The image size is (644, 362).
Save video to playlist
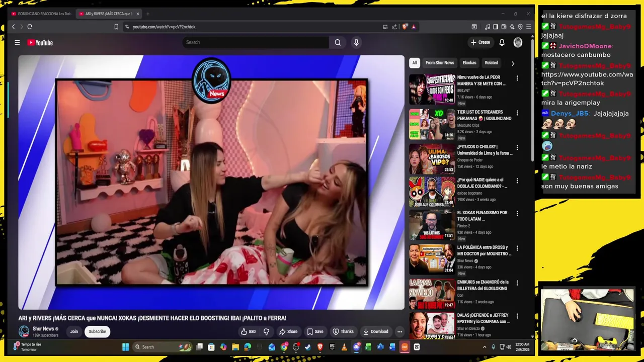point(315,331)
